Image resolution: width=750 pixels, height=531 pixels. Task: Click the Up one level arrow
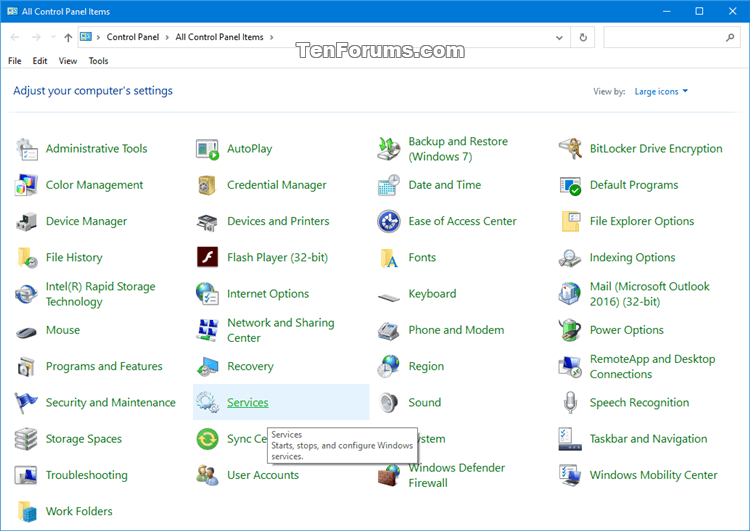point(68,37)
